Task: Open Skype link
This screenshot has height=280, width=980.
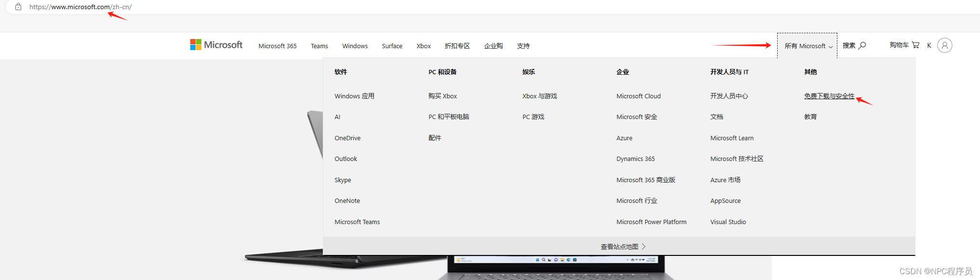Action: click(343, 180)
